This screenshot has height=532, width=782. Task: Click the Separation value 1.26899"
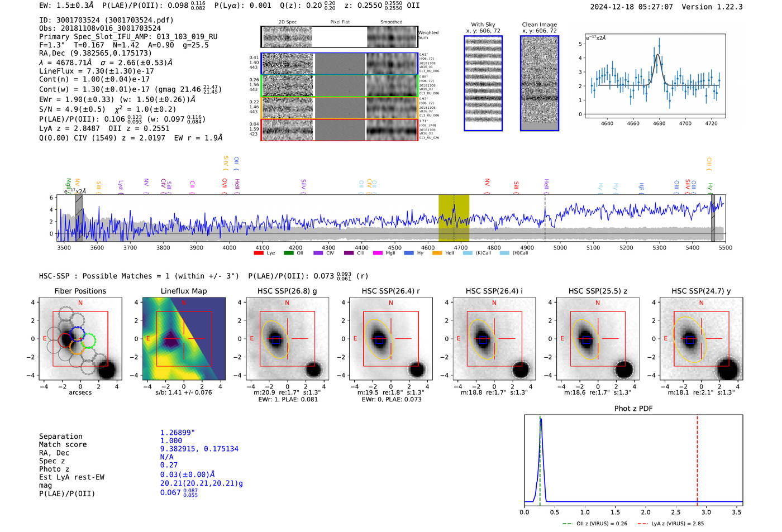(178, 433)
